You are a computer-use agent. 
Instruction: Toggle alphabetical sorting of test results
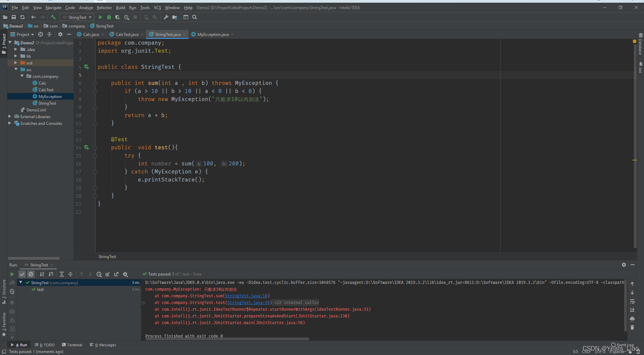[42, 274]
